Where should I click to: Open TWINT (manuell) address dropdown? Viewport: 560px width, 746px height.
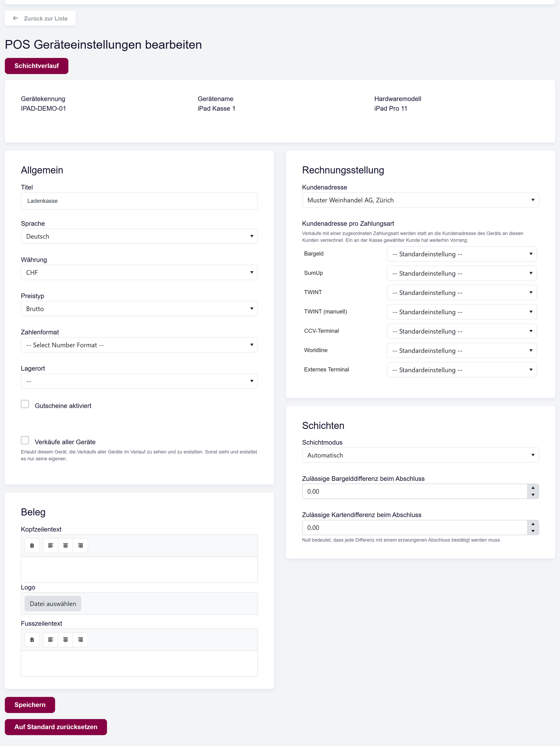pos(462,312)
